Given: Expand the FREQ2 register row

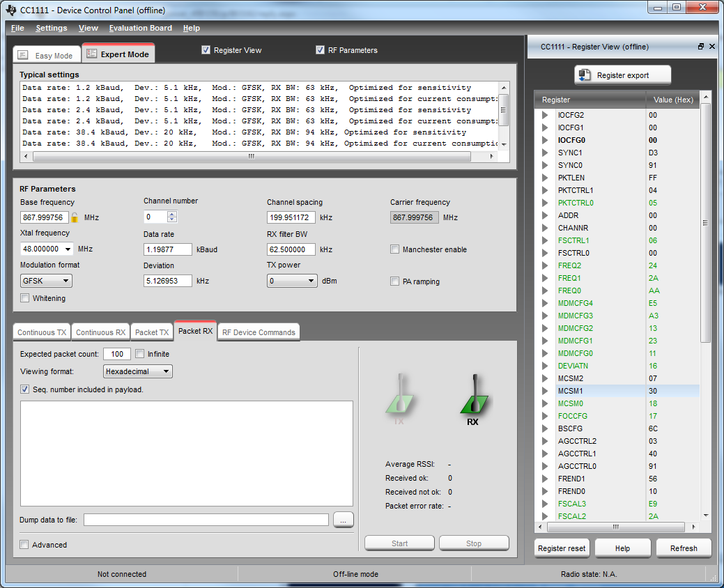Looking at the screenshot, I should (545, 265).
